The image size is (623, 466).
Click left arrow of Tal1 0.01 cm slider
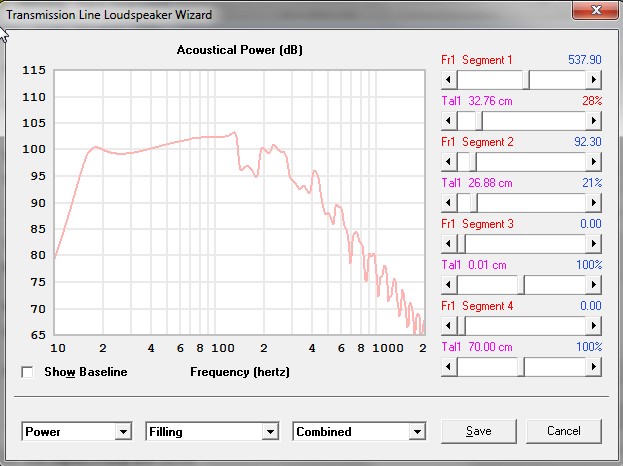click(x=449, y=284)
